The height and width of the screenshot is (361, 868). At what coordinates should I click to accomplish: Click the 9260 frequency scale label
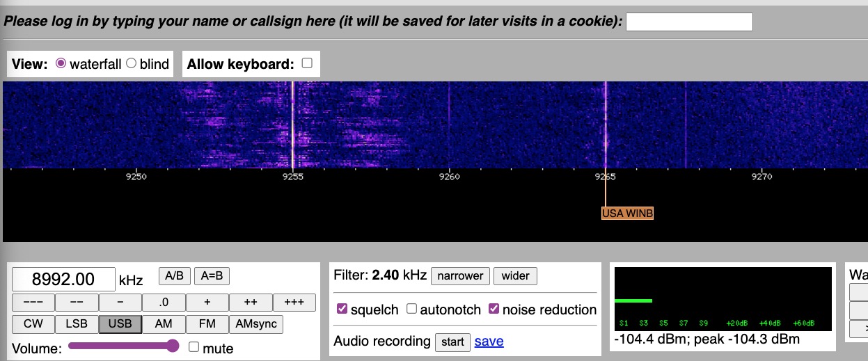click(x=449, y=177)
